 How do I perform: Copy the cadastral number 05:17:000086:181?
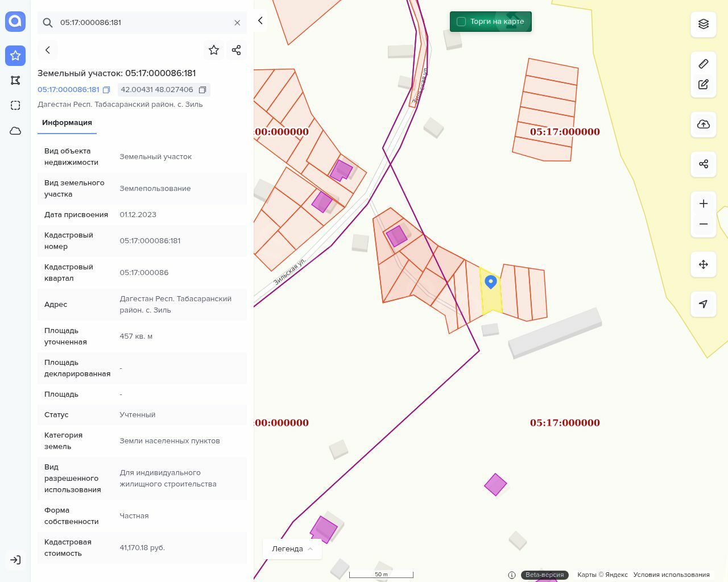[x=106, y=90]
